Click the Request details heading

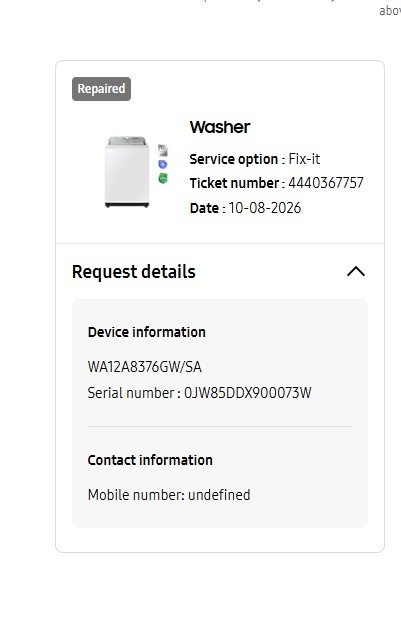tap(134, 272)
